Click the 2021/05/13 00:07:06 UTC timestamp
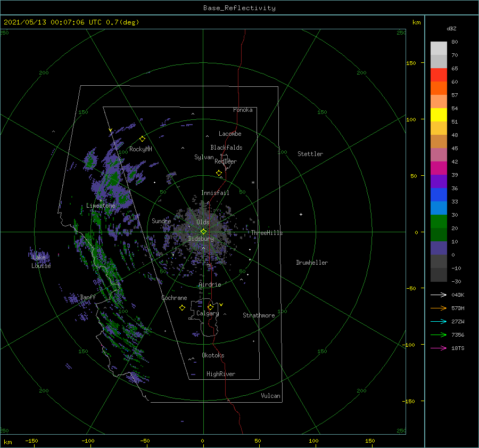 coord(71,22)
